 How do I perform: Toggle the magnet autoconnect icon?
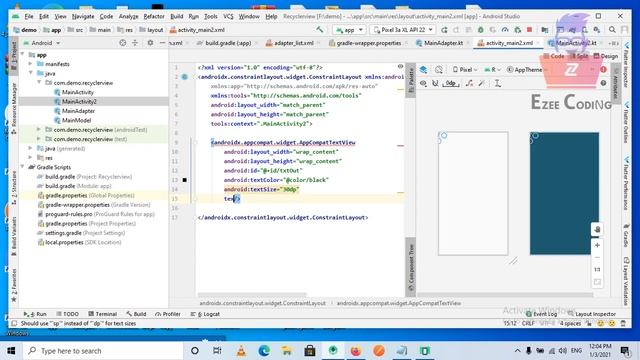click(435, 83)
